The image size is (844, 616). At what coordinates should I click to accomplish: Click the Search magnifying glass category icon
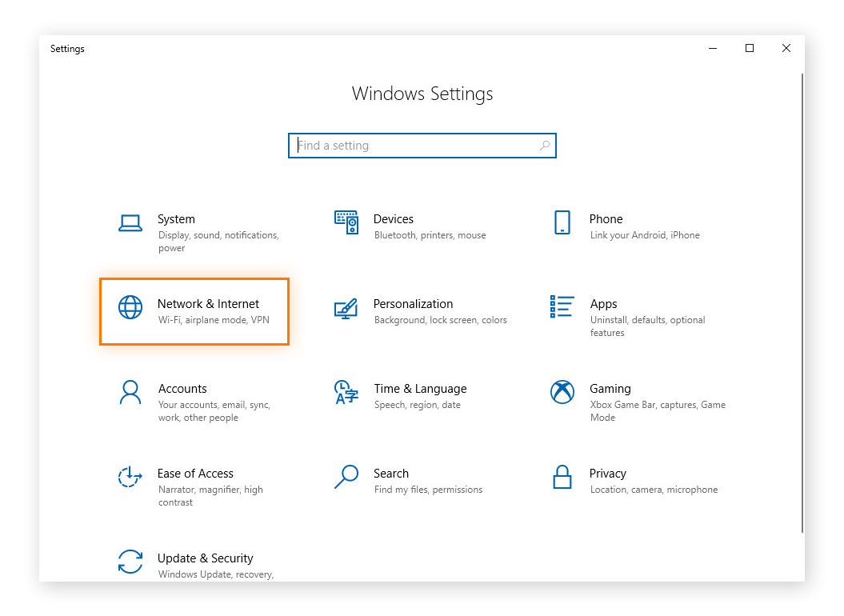pyautogui.click(x=346, y=477)
